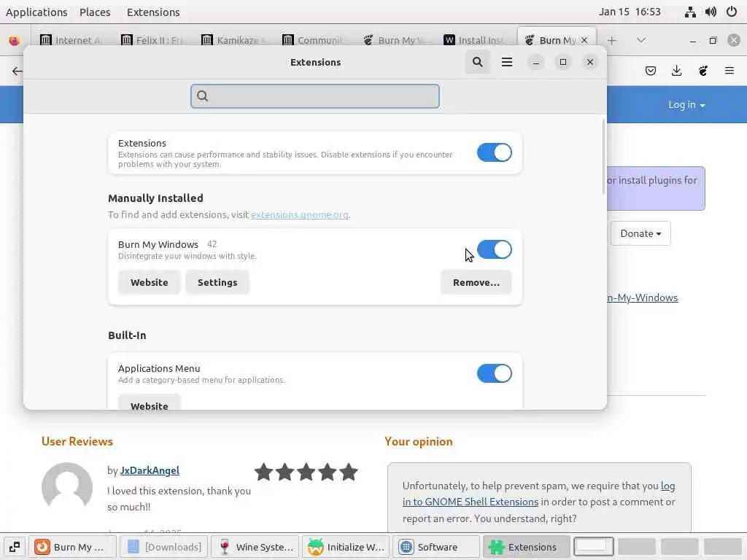
Task: Click the Extensions window scrollbar
Action: (x=603, y=157)
